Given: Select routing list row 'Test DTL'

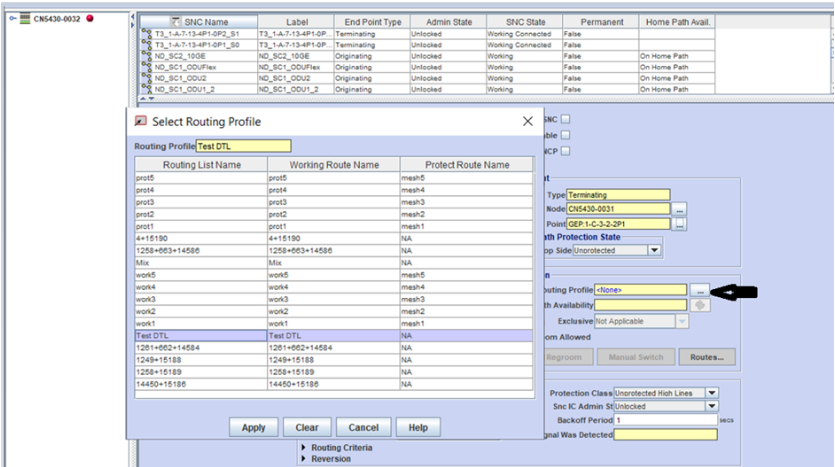Looking at the screenshot, I should pos(334,335).
